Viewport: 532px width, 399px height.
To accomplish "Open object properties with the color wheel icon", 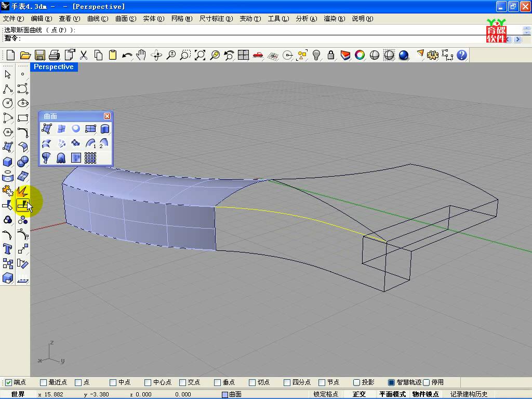I will [360, 55].
